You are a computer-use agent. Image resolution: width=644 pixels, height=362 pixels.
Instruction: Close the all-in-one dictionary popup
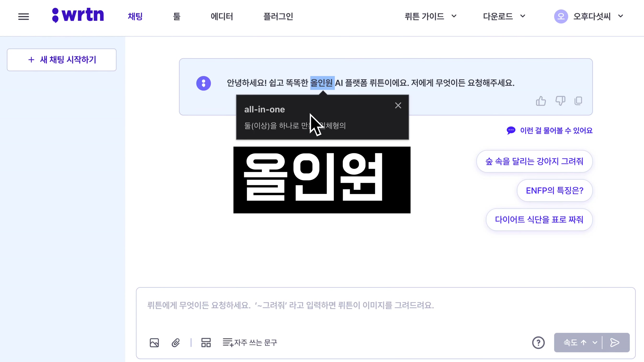click(x=398, y=105)
